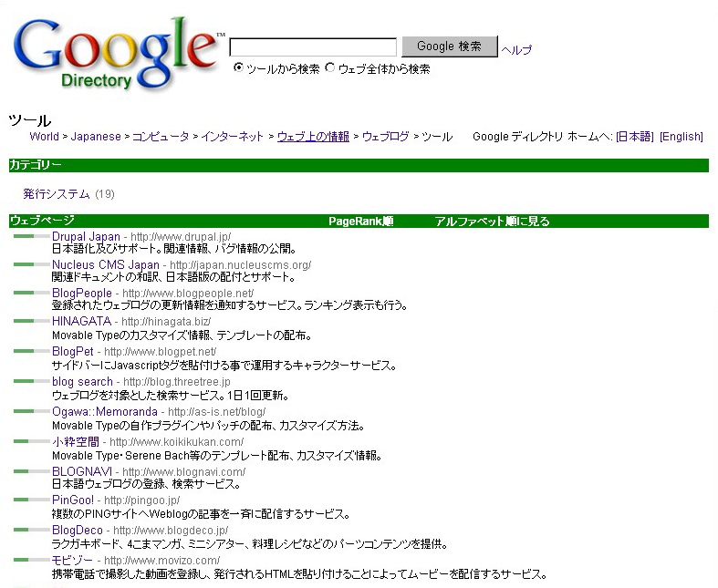Click the URL text http://www.blogpeople.net/
This screenshot has width=718, height=588.
pyautogui.click(x=188, y=294)
